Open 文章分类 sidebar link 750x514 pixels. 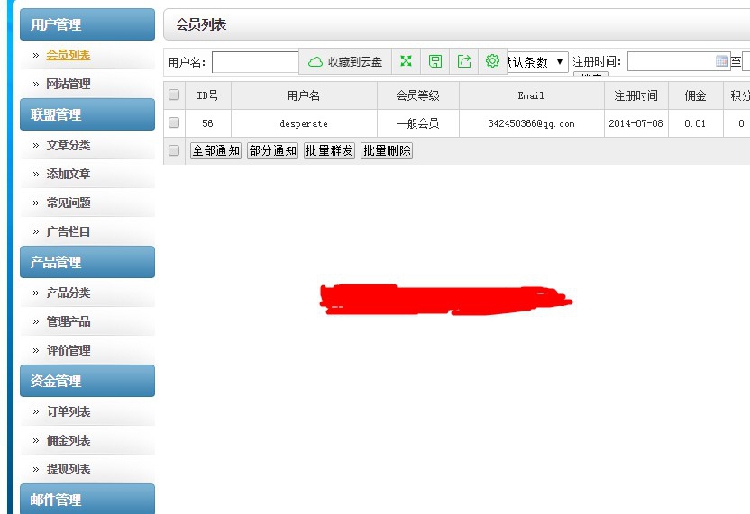pos(68,145)
